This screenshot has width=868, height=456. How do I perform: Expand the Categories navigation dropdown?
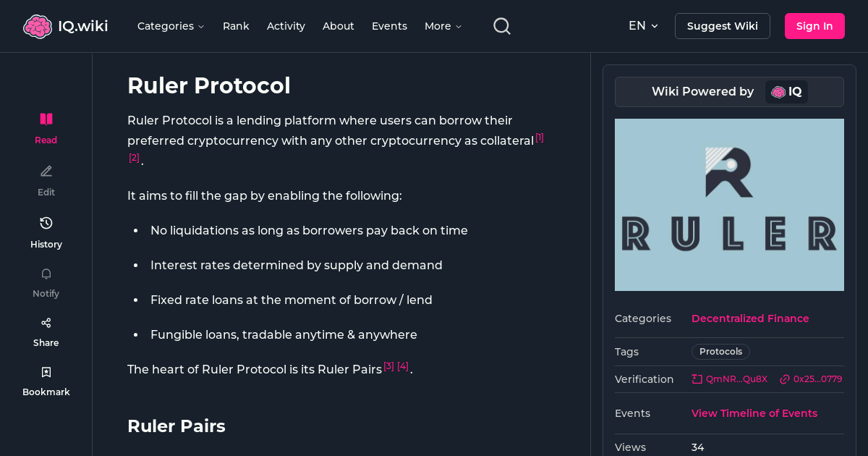(171, 26)
